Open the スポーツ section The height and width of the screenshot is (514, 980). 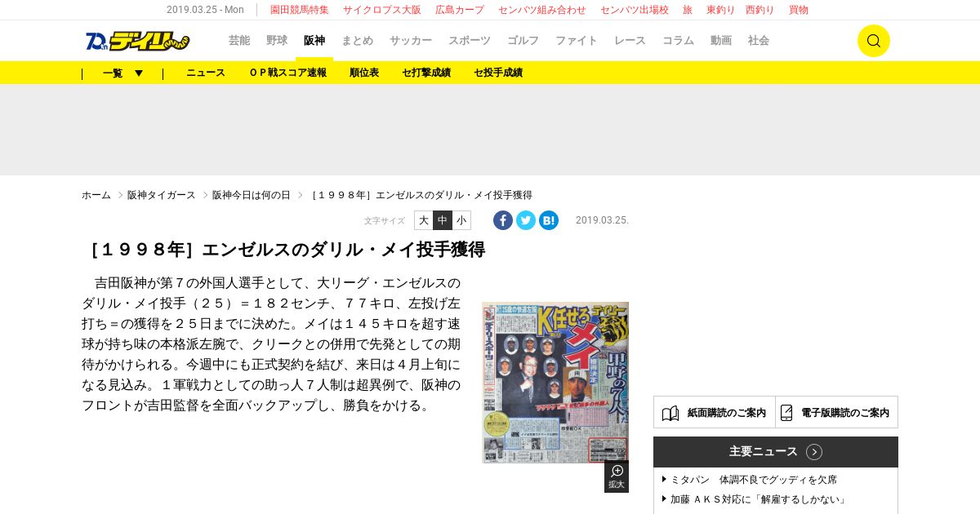pyautogui.click(x=470, y=41)
